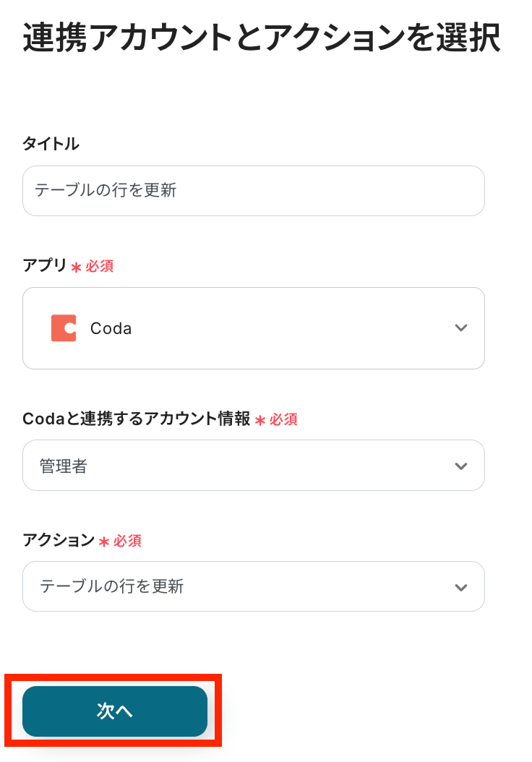Click the 必須 marker next to アクション
Screen dimensions: 532x762
tap(127, 541)
